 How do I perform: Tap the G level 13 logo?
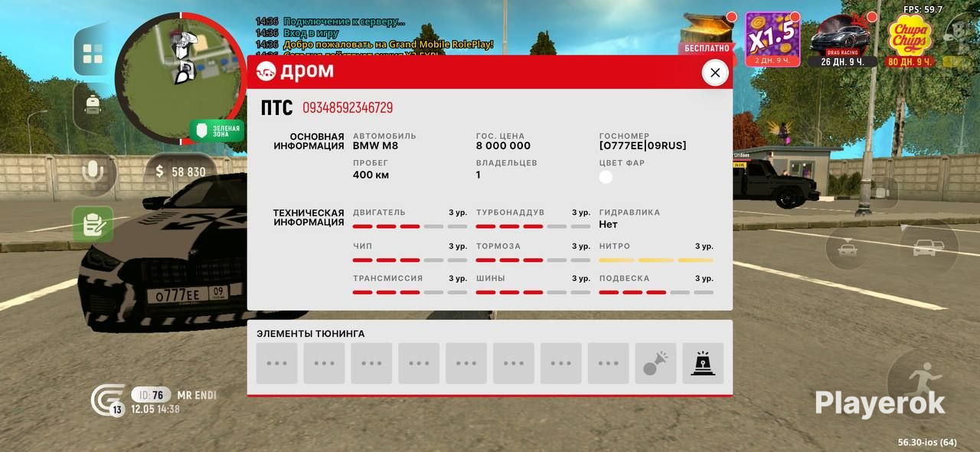[108, 399]
